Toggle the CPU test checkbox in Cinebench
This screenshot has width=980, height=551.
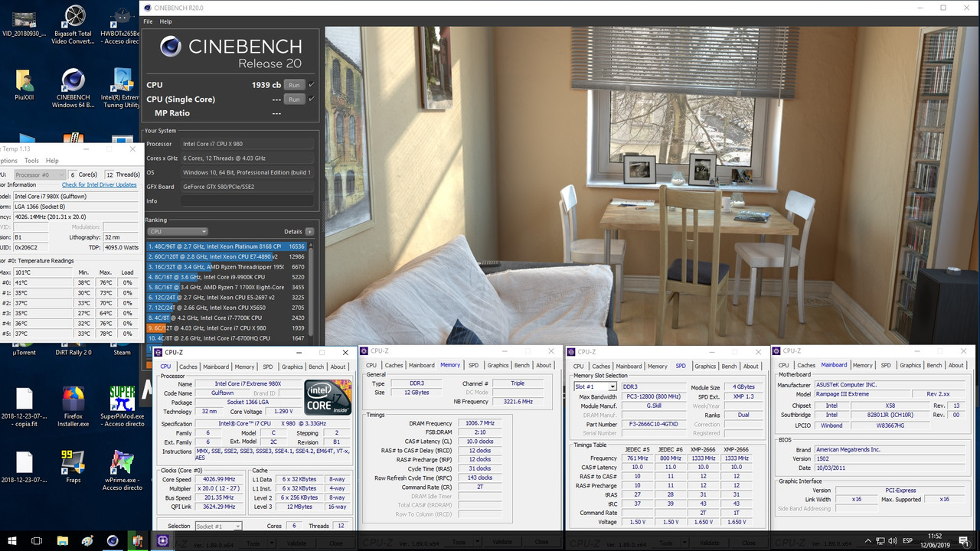click(311, 84)
